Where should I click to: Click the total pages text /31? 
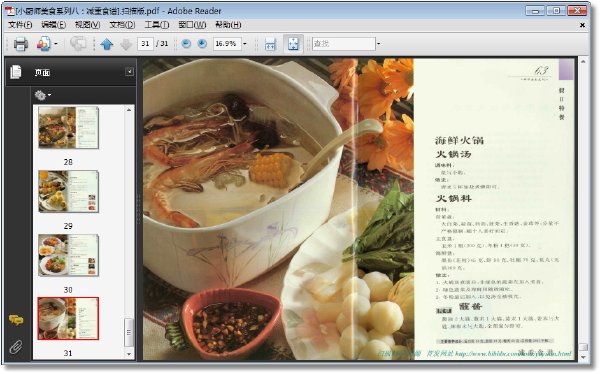(162, 44)
